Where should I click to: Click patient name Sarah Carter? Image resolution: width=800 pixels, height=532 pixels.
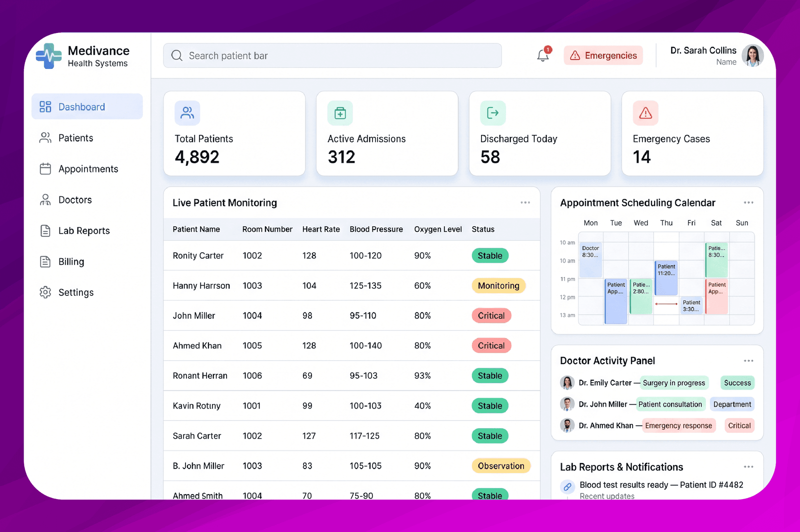point(197,436)
